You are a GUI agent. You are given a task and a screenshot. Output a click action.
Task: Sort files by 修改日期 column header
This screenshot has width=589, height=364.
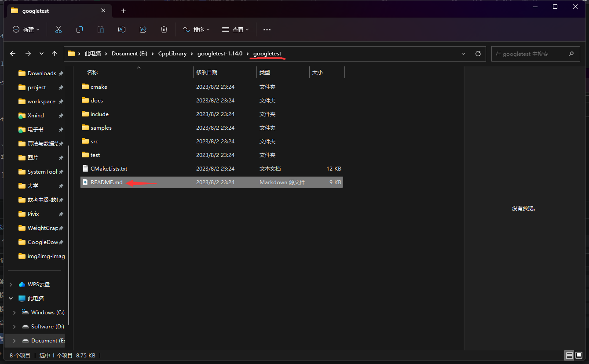(207, 72)
